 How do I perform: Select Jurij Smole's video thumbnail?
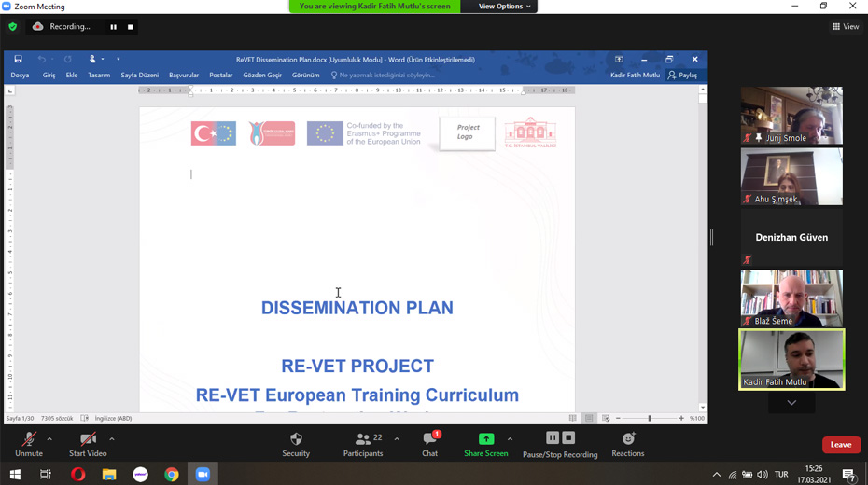[791, 115]
